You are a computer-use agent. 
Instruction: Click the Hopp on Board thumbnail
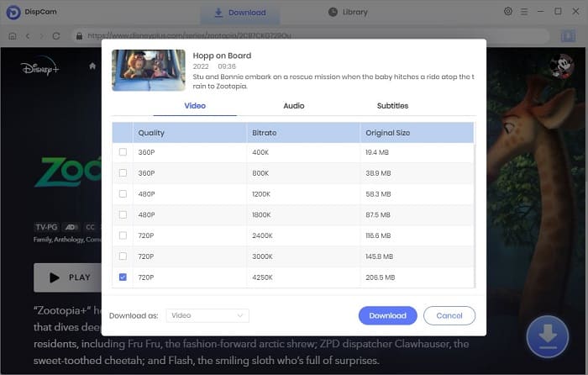(149, 70)
